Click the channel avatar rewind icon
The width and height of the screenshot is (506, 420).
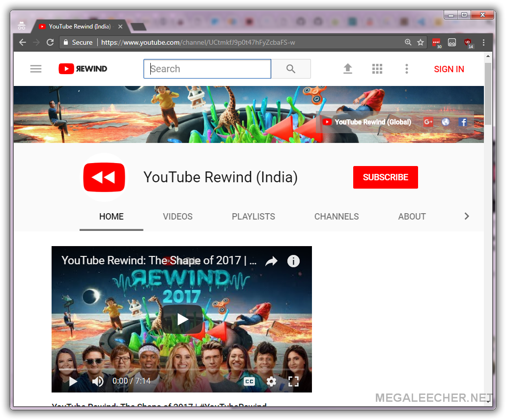(x=104, y=177)
